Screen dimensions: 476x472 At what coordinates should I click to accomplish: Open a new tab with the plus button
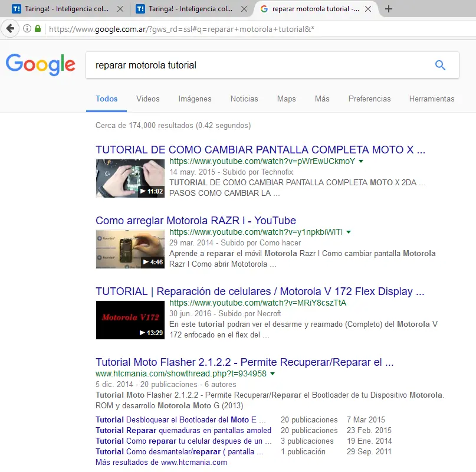coord(388,9)
